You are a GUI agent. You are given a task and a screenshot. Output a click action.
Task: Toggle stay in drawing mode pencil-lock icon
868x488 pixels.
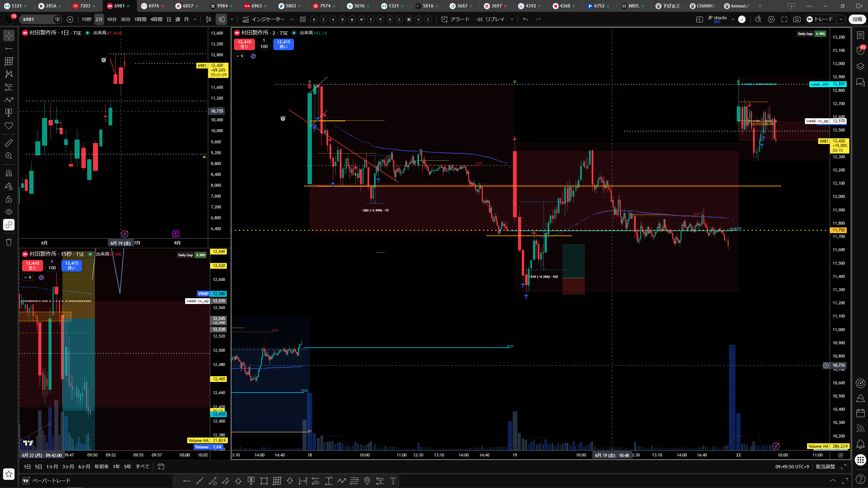click(9, 186)
